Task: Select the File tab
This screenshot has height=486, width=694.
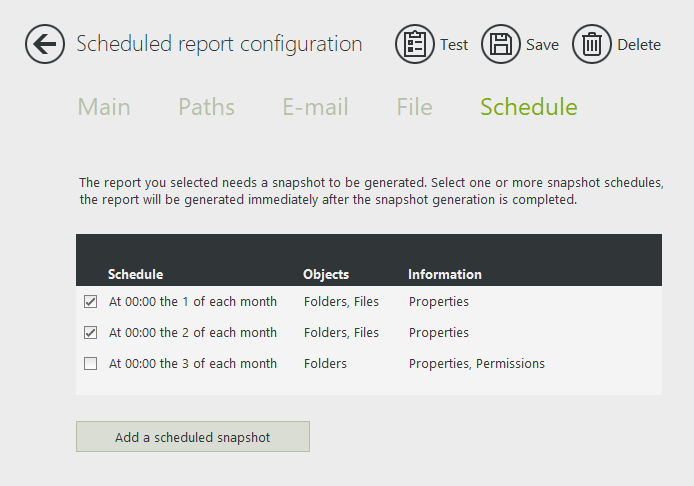Action: (x=414, y=107)
